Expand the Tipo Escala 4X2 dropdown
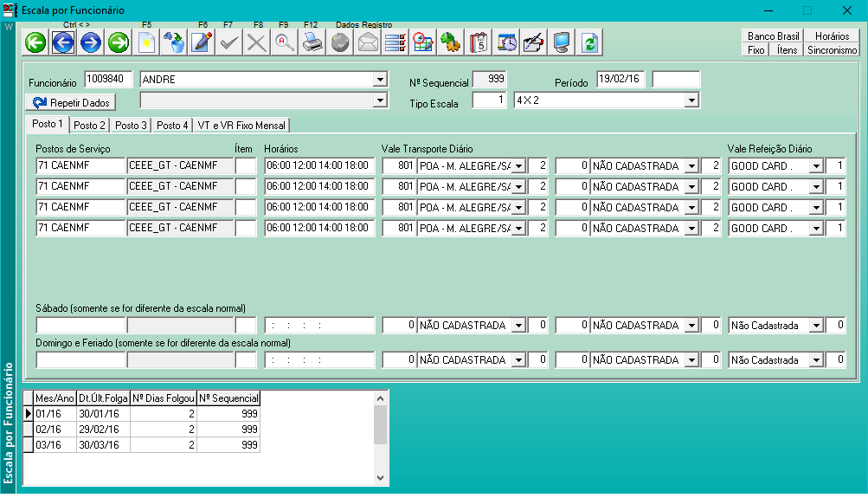Viewport: 868px width, 498px height. pos(691,100)
